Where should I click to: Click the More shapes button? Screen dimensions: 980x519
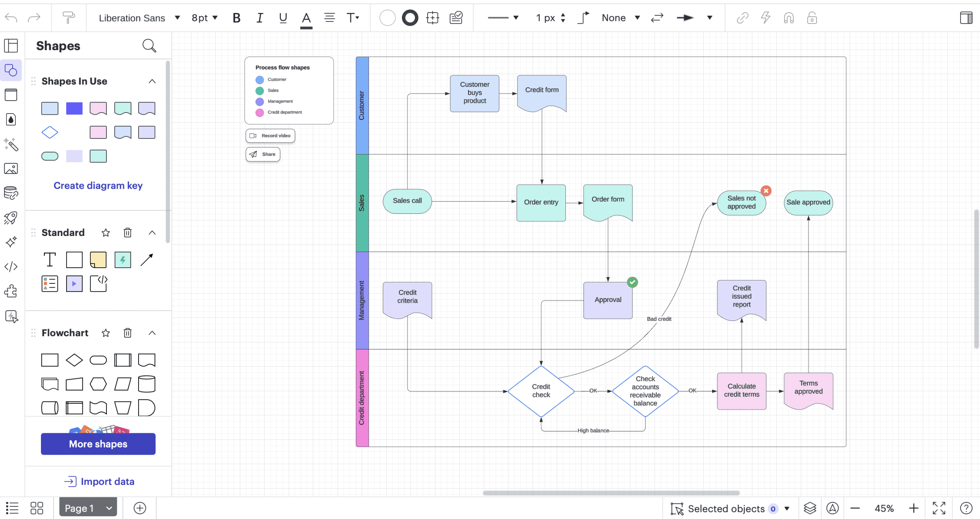(x=98, y=444)
